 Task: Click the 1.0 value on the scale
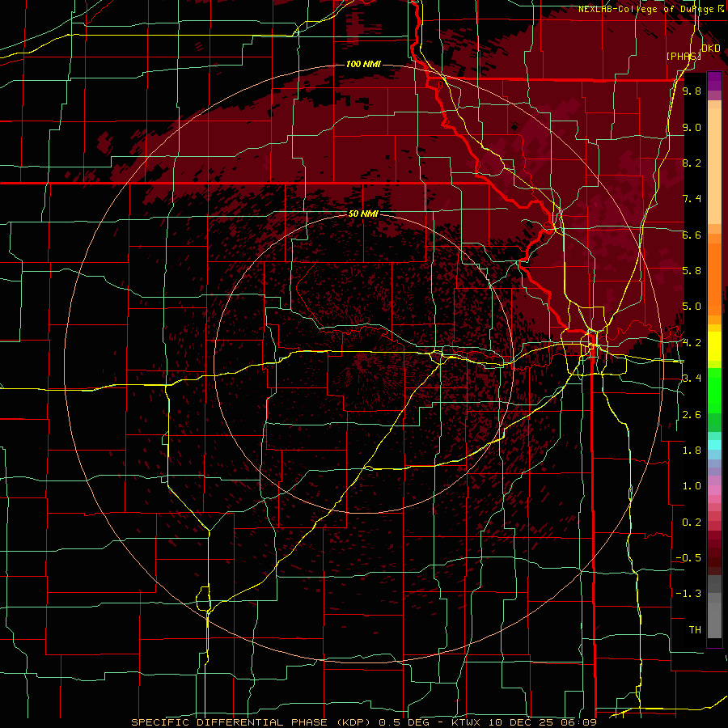692,486
